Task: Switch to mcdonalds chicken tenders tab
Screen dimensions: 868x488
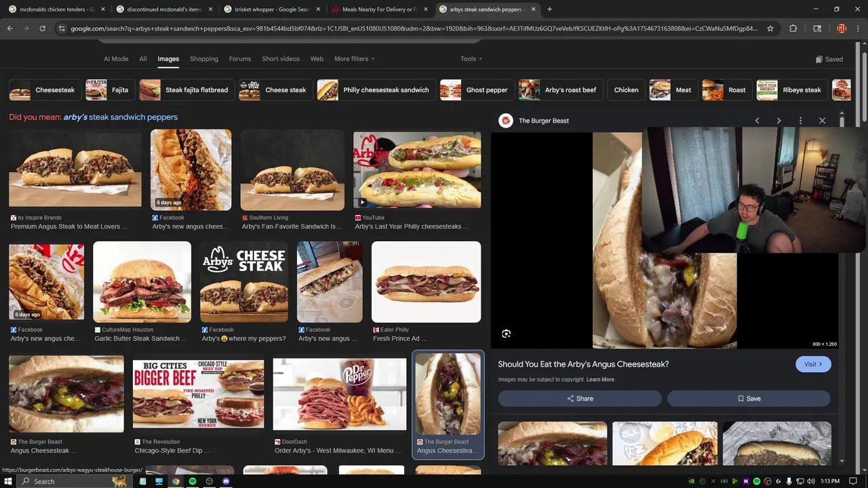Action: click(x=56, y=9)
